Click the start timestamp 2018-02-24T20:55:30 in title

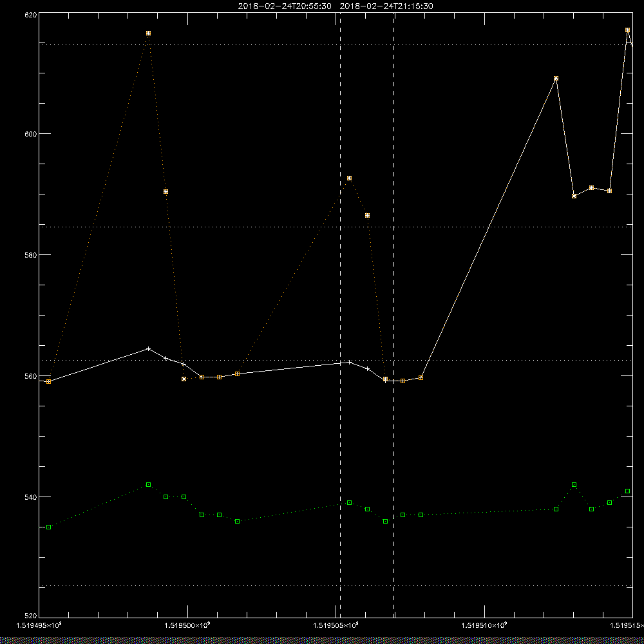[285, 6]
